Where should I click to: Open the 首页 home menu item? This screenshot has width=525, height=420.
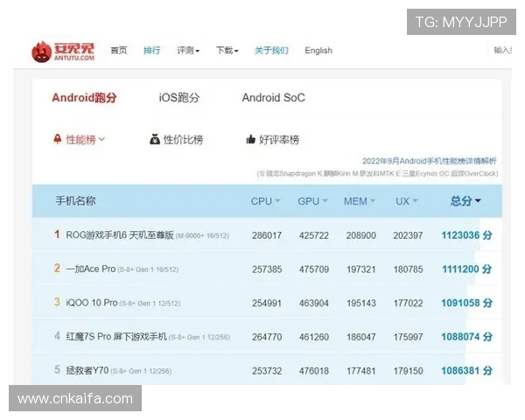pos(119,51)
